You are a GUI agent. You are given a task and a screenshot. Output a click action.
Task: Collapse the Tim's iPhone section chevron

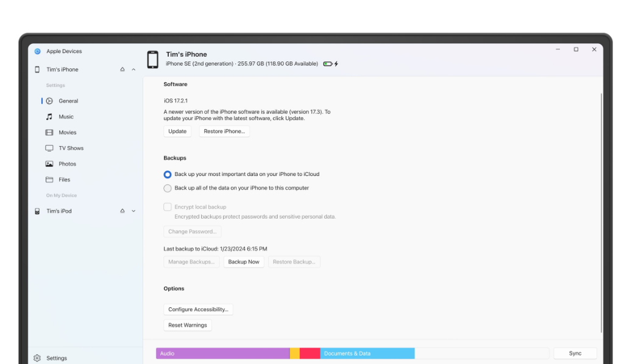click(x=133, y=69)
